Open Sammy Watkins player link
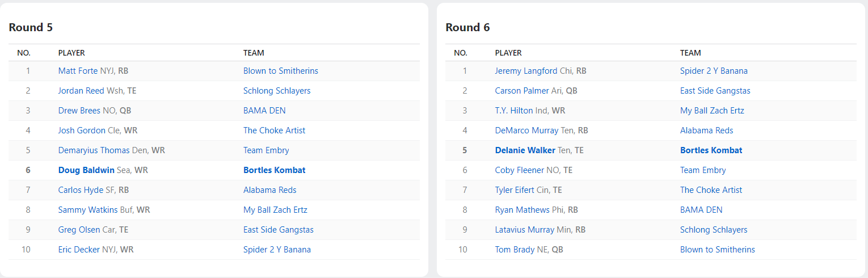Image resolution: width=868 pixels, height=278 pixels. (87, 210)
